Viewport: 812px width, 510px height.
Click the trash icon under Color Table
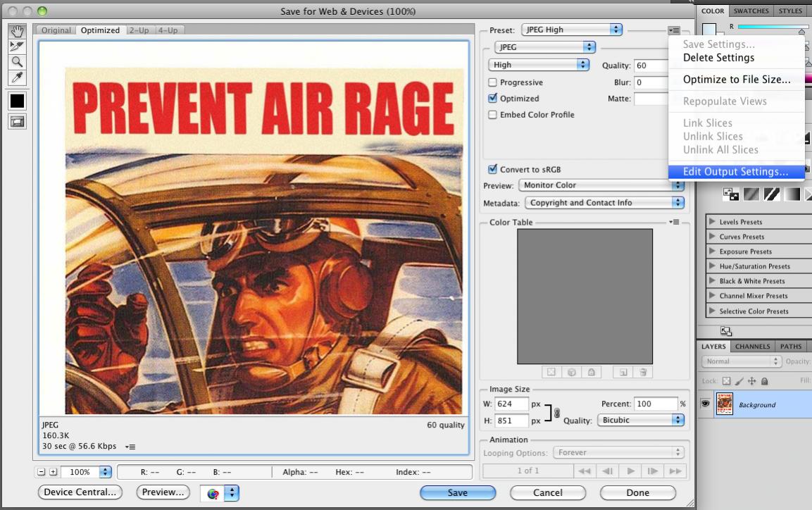click(x=643, y=372)
